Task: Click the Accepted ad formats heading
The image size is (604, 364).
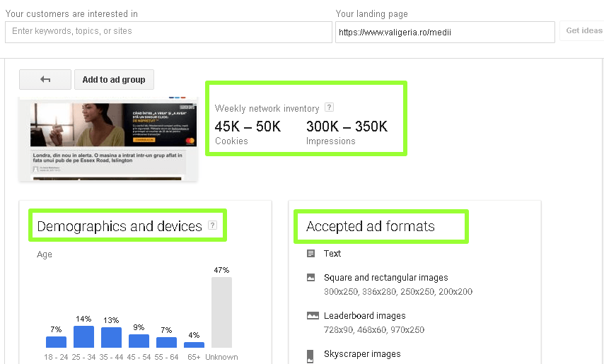Action: [371, 226]
